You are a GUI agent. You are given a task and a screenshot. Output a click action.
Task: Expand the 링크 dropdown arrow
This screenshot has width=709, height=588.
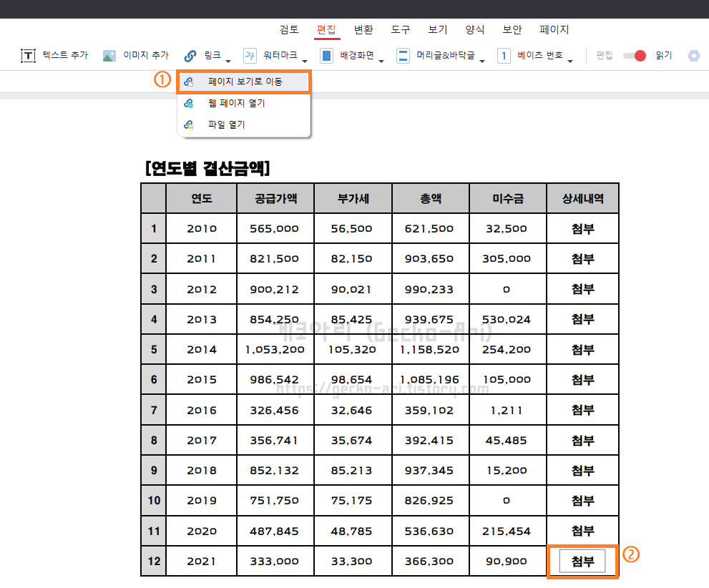228,61
